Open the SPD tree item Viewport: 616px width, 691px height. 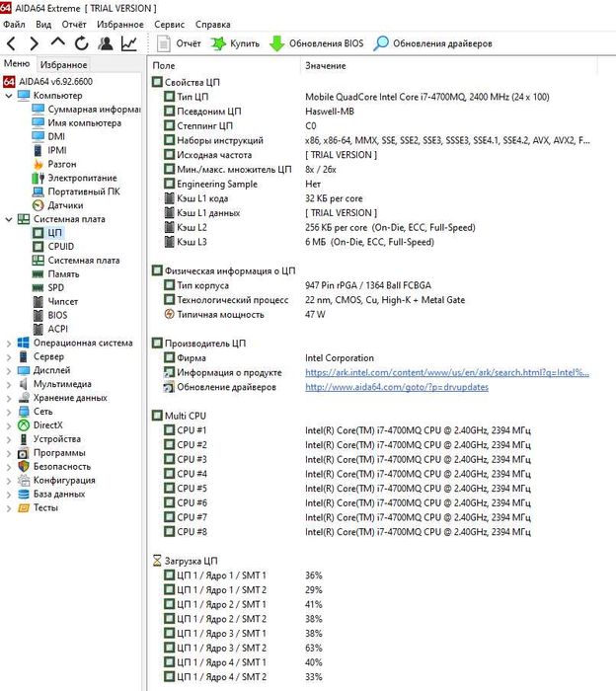pyautogui.click(x=48, y=288)
